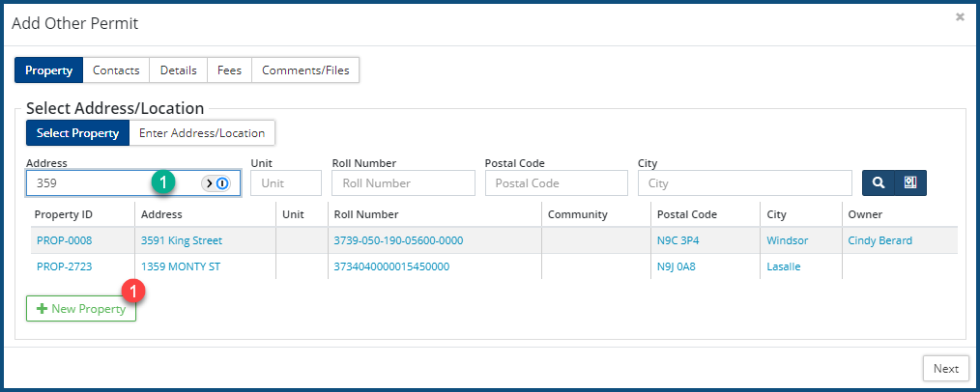
Task: Select the Enter Address/Location option
Action: 202,133
